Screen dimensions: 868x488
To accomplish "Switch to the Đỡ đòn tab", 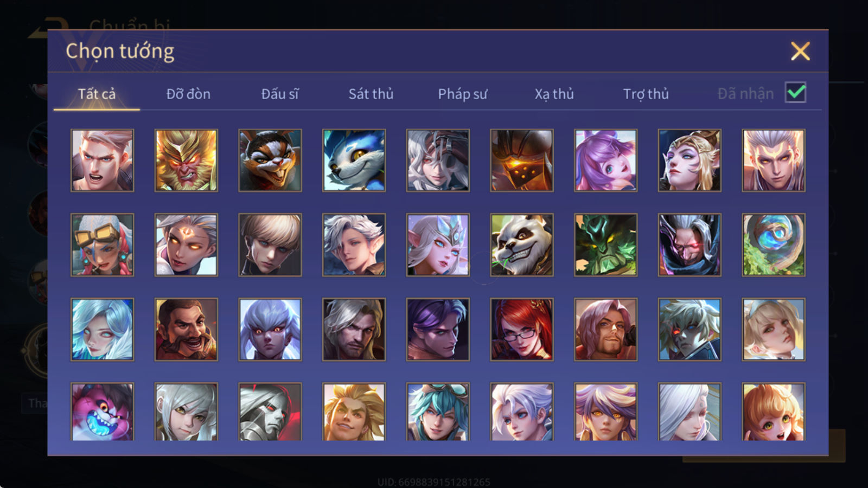I will (x=188, y=94).
